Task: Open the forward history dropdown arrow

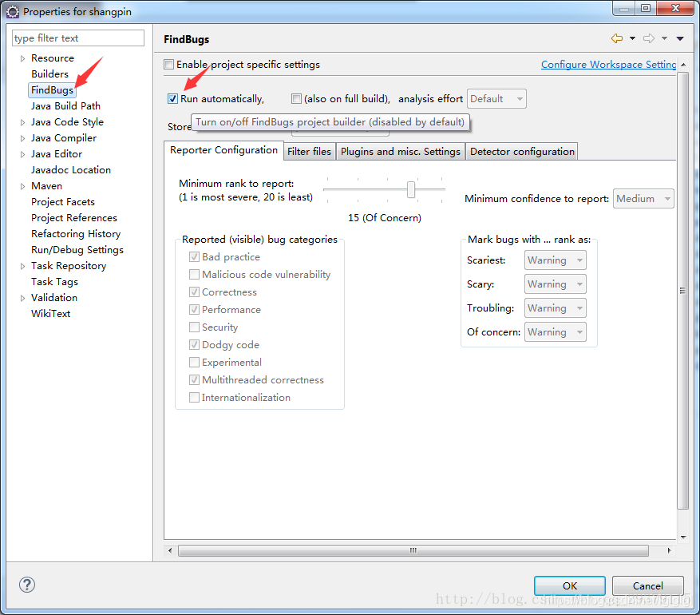Action: [x=664, y=38]
